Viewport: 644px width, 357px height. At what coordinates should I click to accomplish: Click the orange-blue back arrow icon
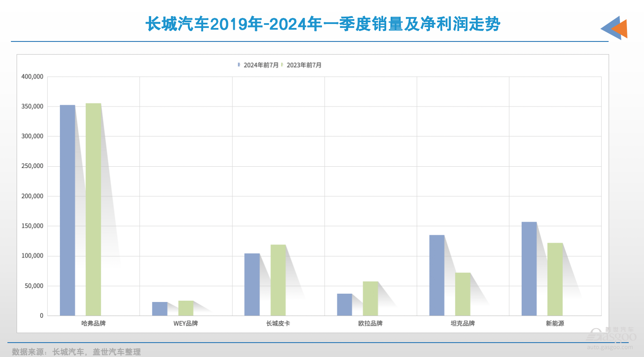[x=614, y=28]
